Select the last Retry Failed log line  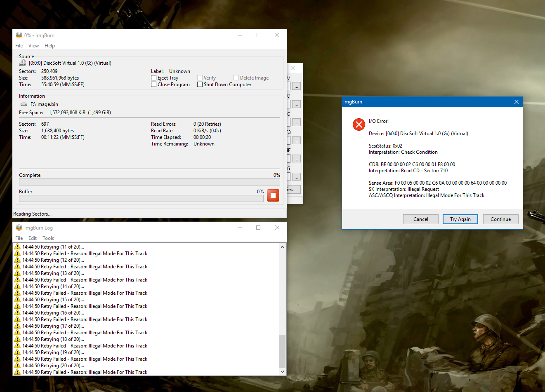(x=85, y=372)
